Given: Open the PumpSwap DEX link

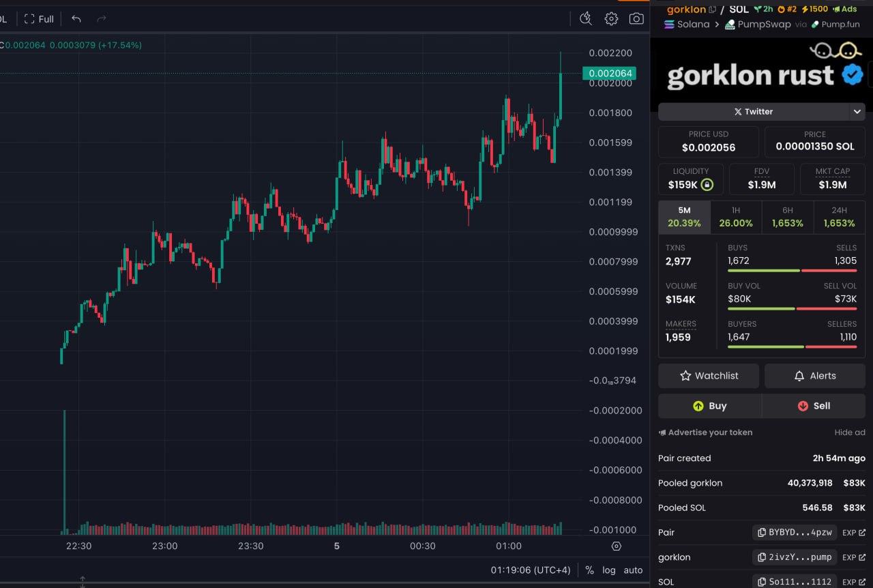Looking at the screenshot, I should 758,25.
